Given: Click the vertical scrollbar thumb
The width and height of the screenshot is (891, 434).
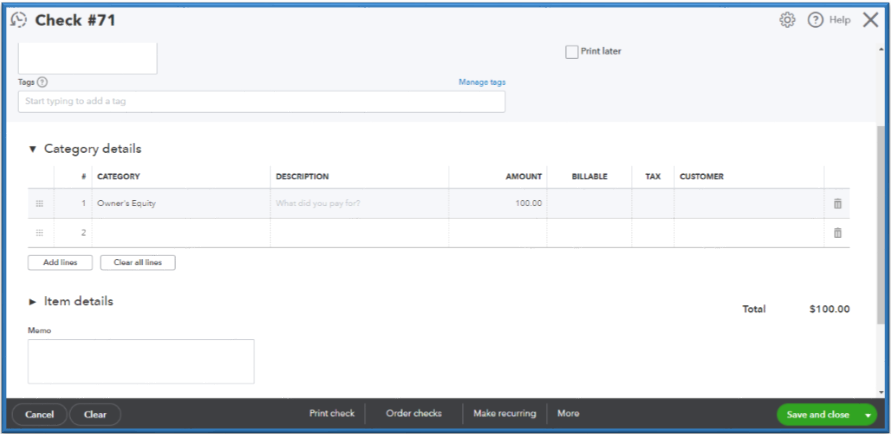Looking at the screenshot, I should (881, 224).
